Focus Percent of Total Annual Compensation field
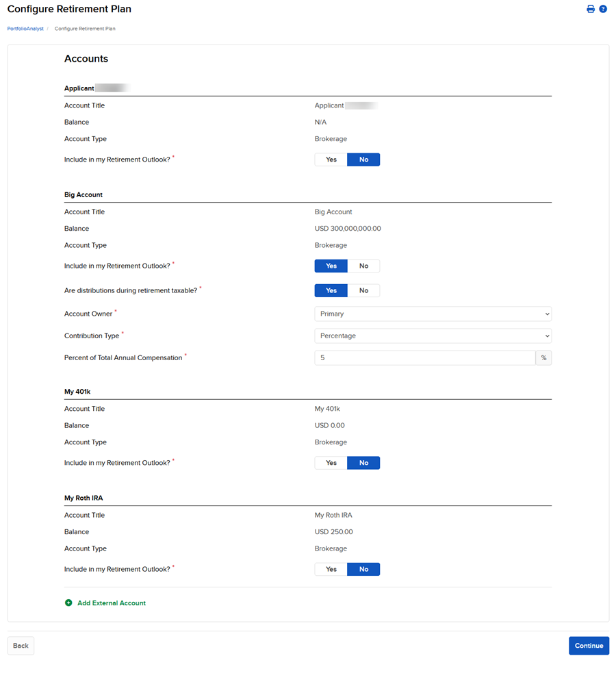This screenshot has height=695, width=616. click(x=424, y=358)
